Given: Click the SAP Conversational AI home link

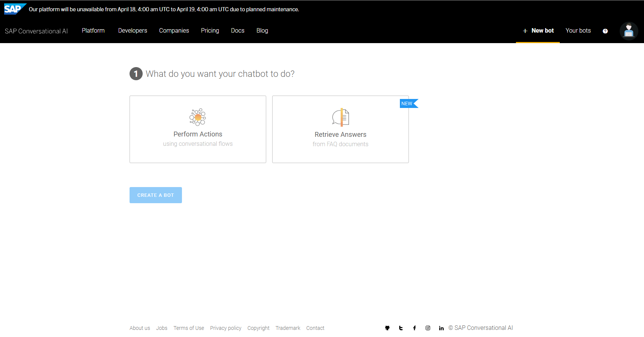Looking at the screenshot, I should [x=36, y=31].
